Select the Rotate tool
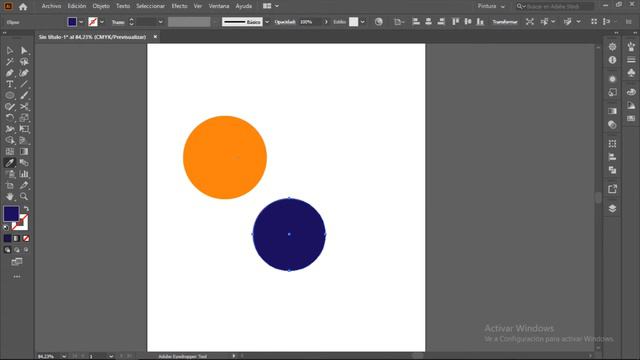Screen dimensions: 640x360 [10, 118]
